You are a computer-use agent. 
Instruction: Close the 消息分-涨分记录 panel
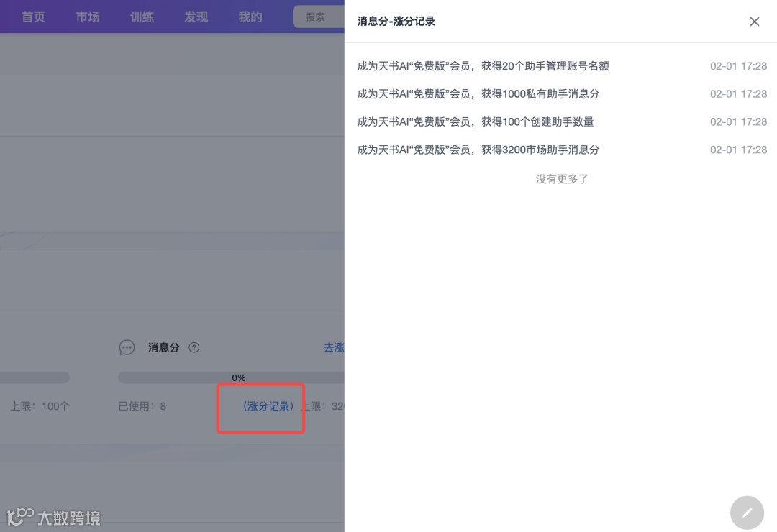[x=754, y=22]
